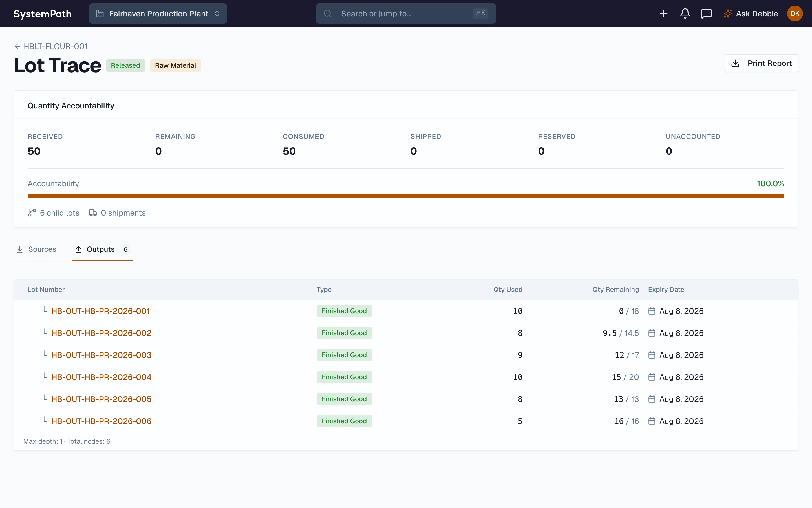
Task: Click the back arrow beside HBLT-FLOUR-001
Action: (17, 46)
